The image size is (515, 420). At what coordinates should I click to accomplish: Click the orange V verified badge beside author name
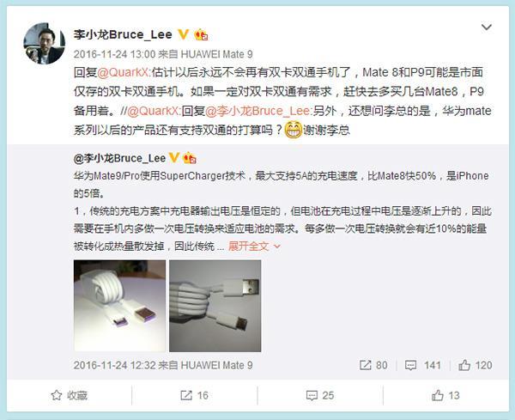(184, 34)
